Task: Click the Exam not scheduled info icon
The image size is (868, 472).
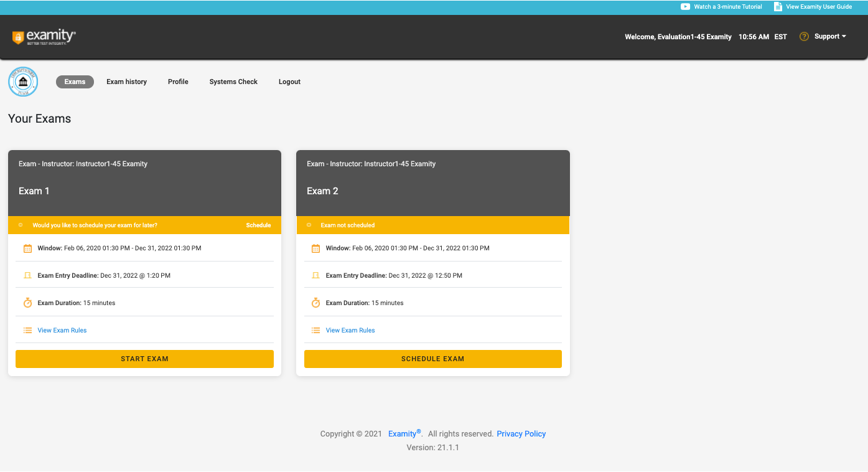Action: pyautogui.click(x=309, y=225)
